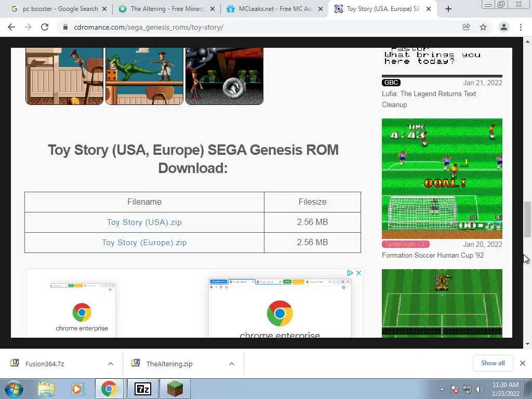Click scrollbar down arrow
This screenshot has height=399, width=532.
tap(527, 344)
